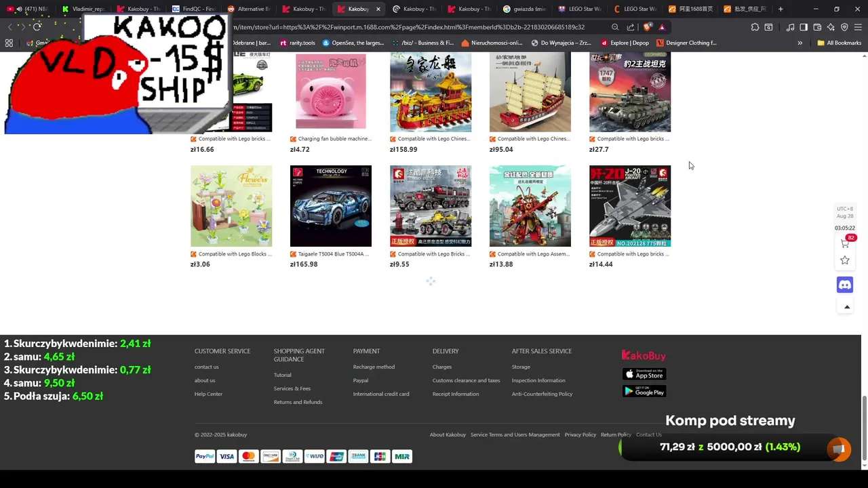Screen dimensions: 868x488
Task: Open the All Bookmarks folder
Action: [840, 43]
